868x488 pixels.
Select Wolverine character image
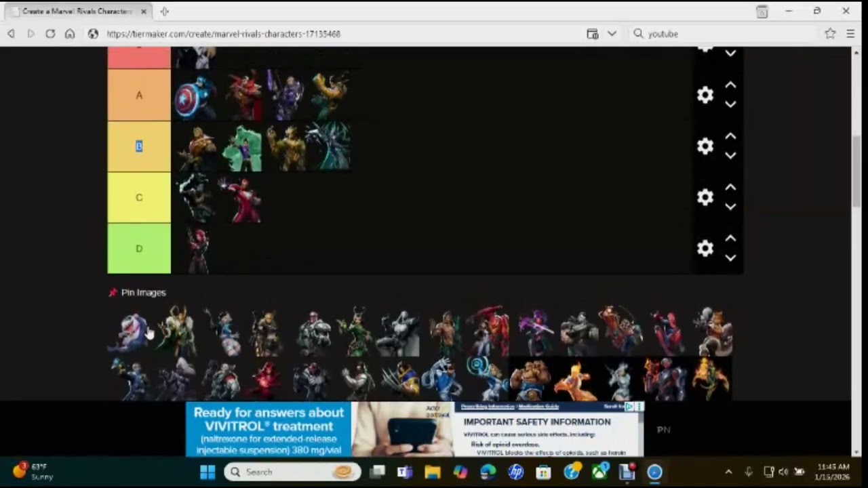[x=400, y=380]
